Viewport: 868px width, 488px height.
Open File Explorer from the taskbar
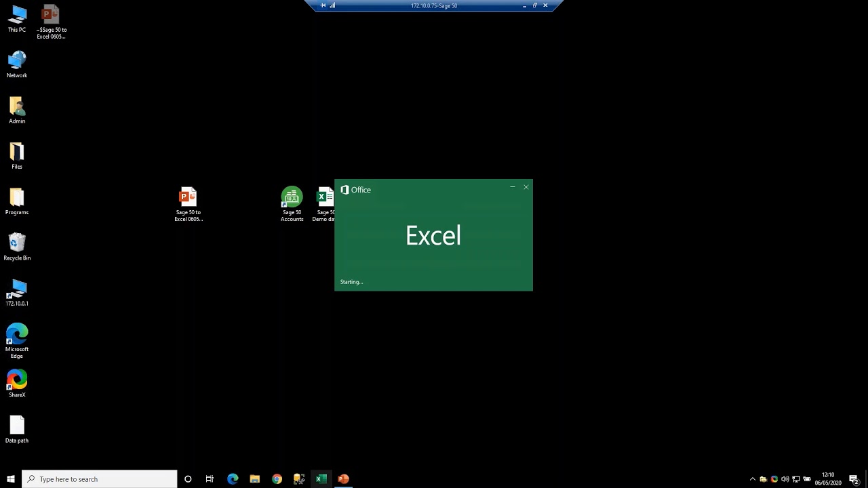click(x=255, y=479)
